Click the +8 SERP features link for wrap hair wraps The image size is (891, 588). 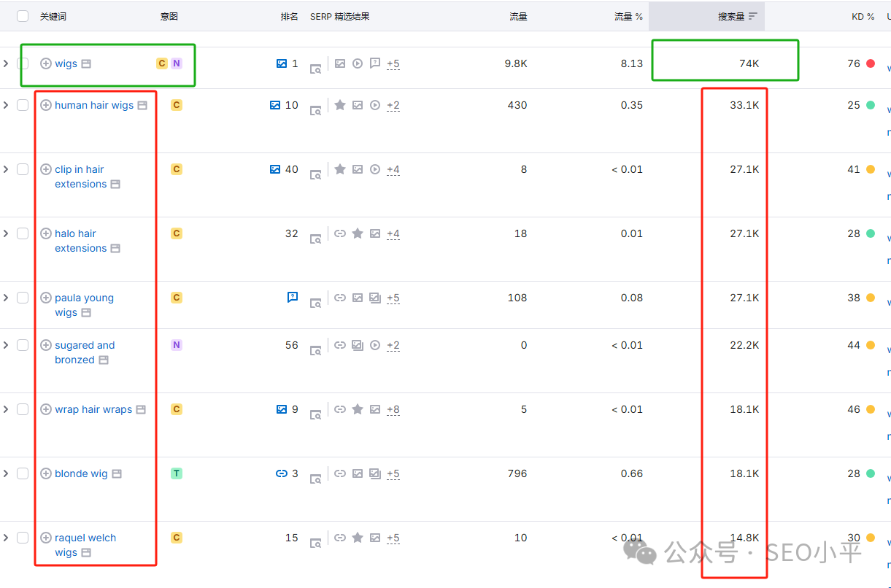pyautogui.click(x=393, y=409)
